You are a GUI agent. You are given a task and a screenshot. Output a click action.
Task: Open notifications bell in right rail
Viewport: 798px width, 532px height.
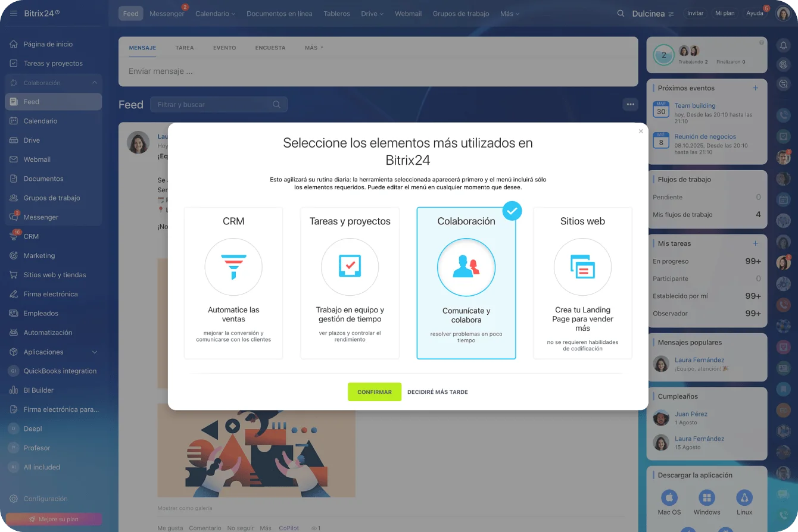pyautogui.click(x=783, y=46)
